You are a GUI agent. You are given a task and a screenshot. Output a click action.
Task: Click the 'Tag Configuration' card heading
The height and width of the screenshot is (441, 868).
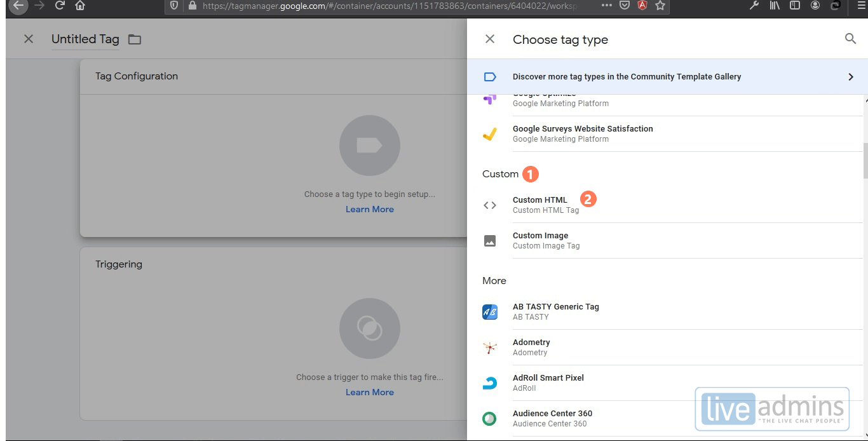point(137,76)
